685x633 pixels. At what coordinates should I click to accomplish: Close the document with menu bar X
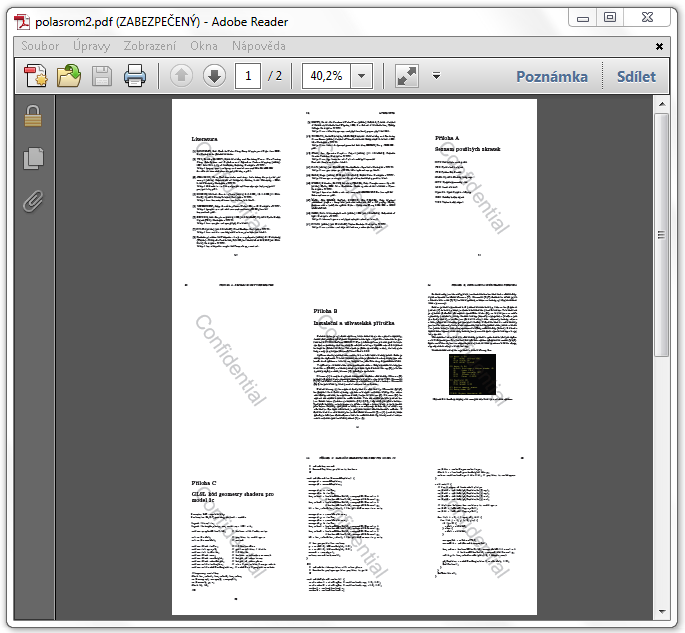click(x=659, y=46)
